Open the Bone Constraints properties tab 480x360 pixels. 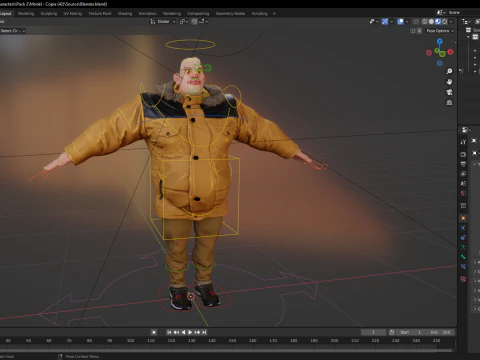tap(463, 267)
